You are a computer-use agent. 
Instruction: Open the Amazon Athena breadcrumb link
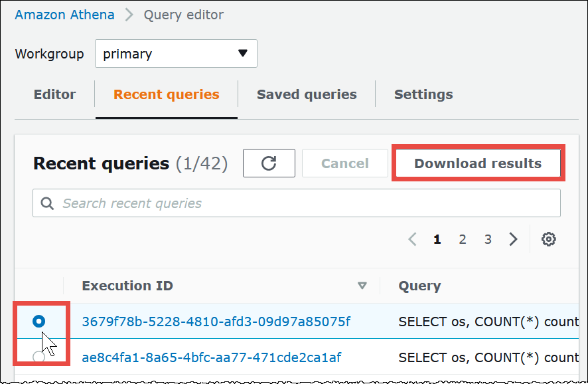pyautogui.click(x=64, y=15)
